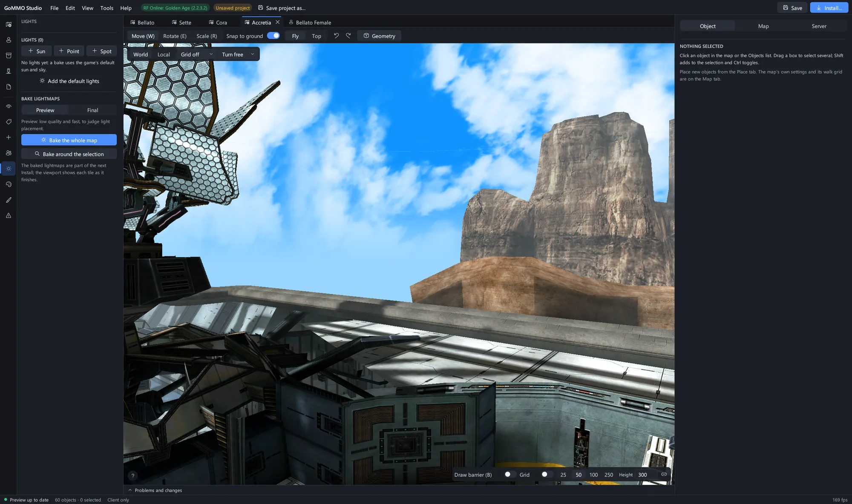852x504 pixels.
Task: Open the people group sidebar icon
Action: pos(9,153)
